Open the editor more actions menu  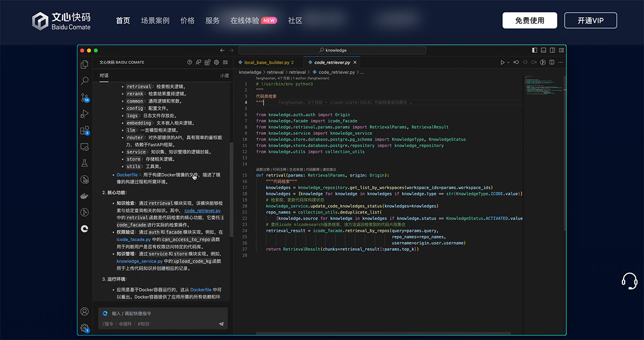pyautogui.click(x=560, y=62)
